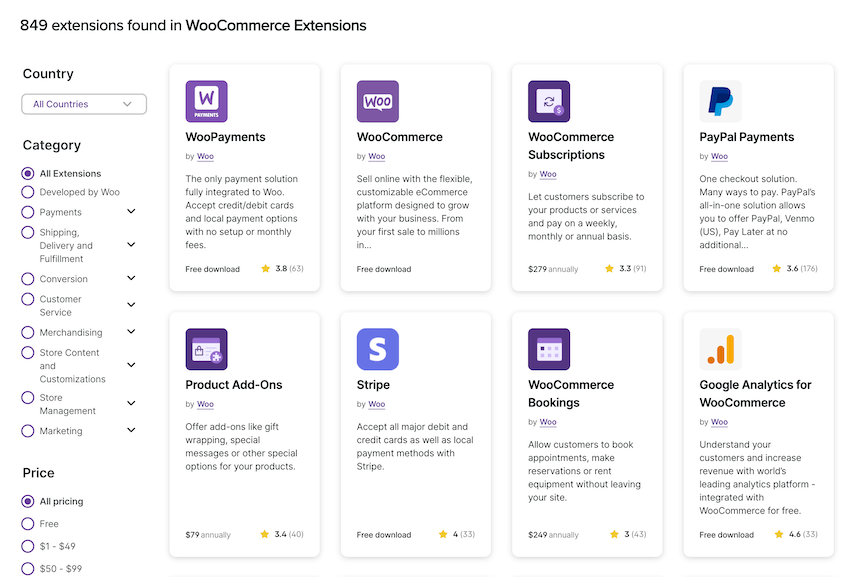Click the Product Add-Ons rating star

pos(265,534)
